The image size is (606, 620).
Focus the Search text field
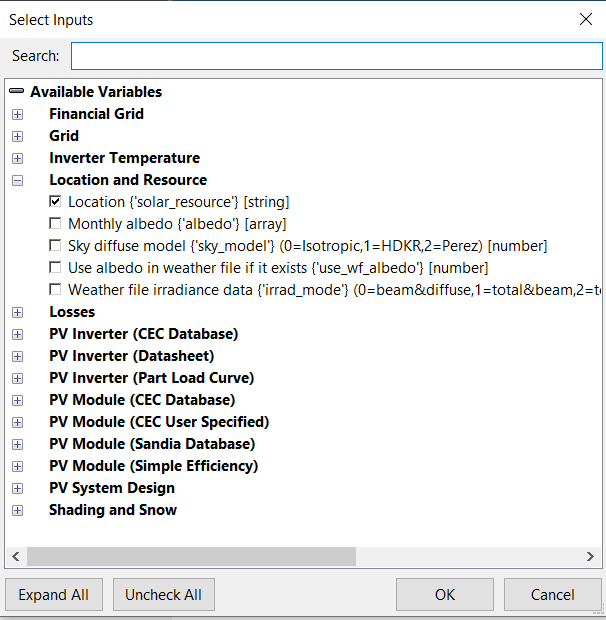click(336, 56)
